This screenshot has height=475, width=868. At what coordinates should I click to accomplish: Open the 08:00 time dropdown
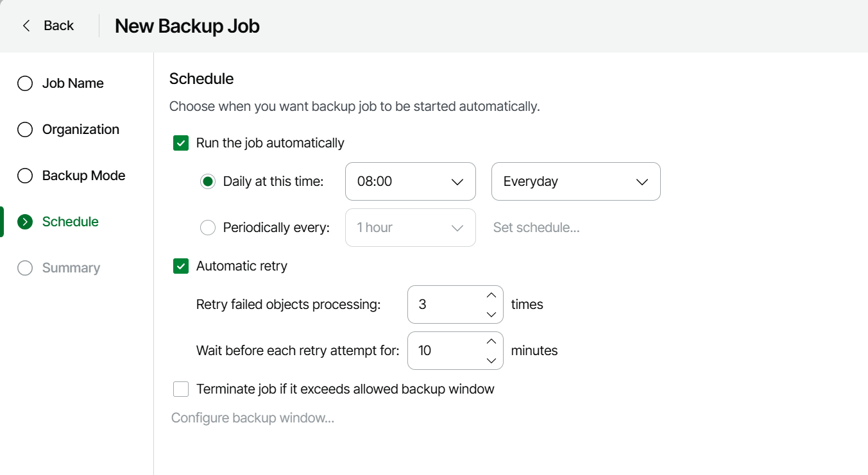(x=410, y=181)
